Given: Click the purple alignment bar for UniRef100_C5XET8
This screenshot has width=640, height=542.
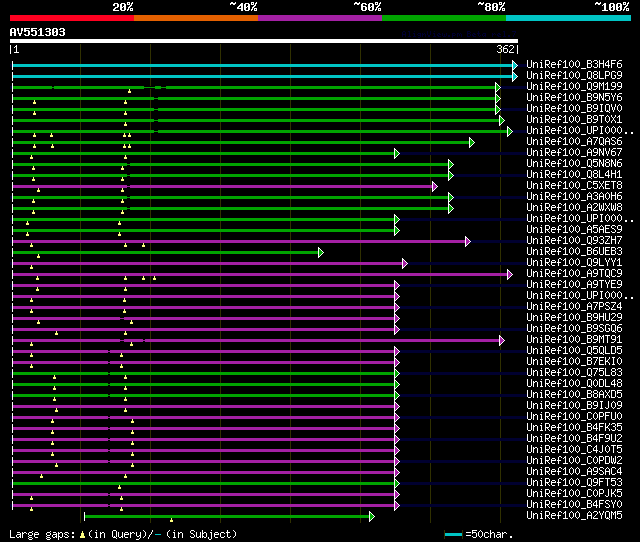Looking at the screenshot, I should pos(223,187).
